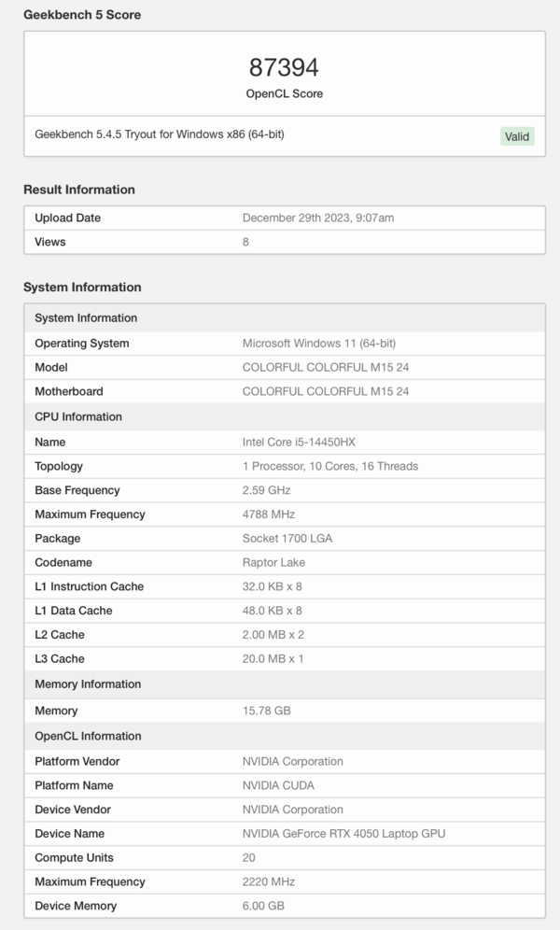This screenshot has width=560, height=930.
Task: Click the Result Information heading
Action: coord(79,190)
